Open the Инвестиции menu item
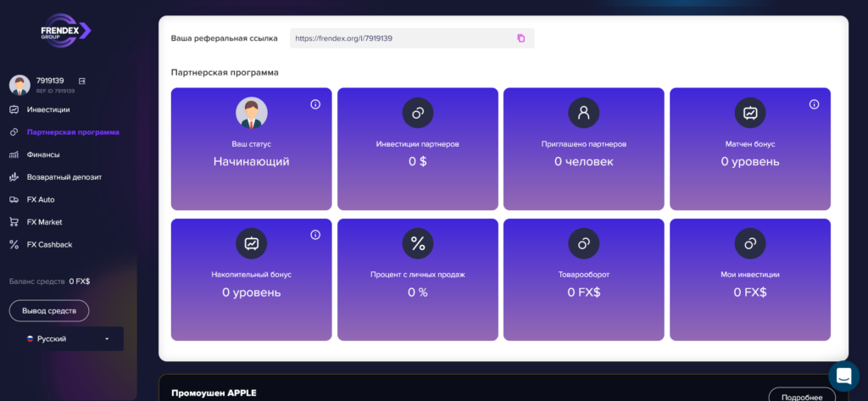Viewport: 868px width, 401px height. point(48,109)
